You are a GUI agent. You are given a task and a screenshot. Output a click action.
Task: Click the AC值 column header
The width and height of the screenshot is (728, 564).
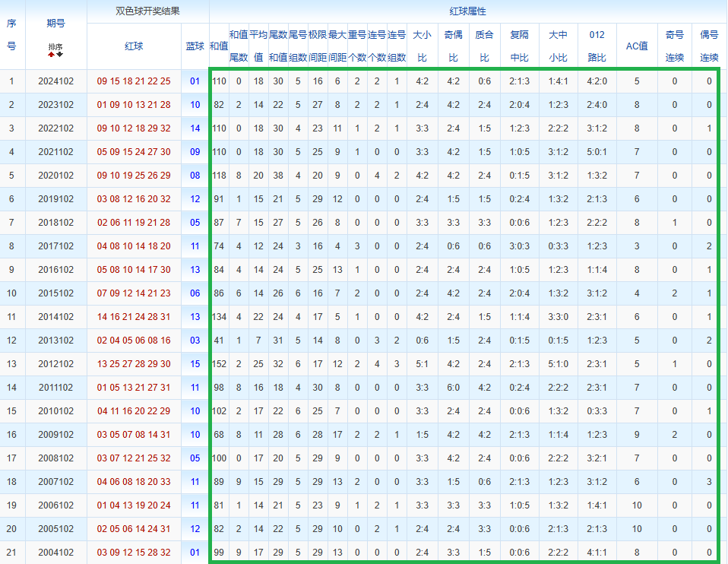pos(637,46)
